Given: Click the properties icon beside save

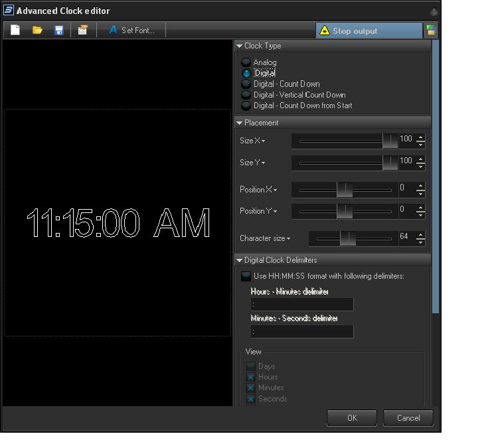Looking at the screenshot, I should coord(82,31).
